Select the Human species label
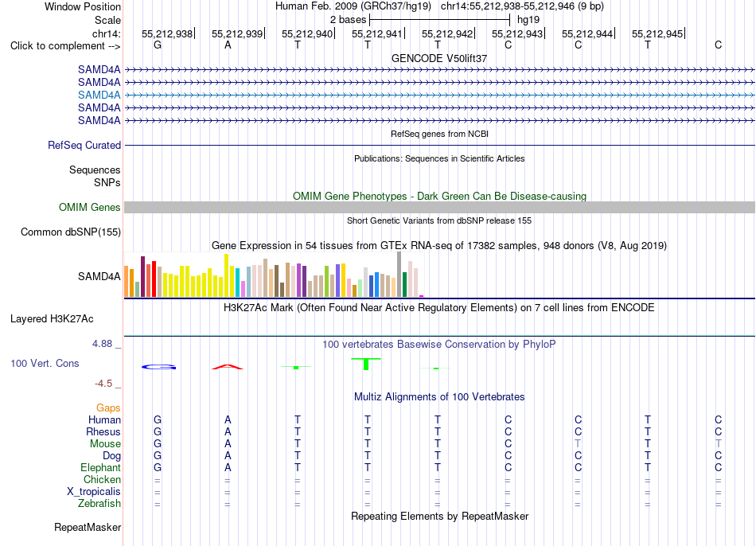This screenshot has height=546, width=756. (104, 419)
